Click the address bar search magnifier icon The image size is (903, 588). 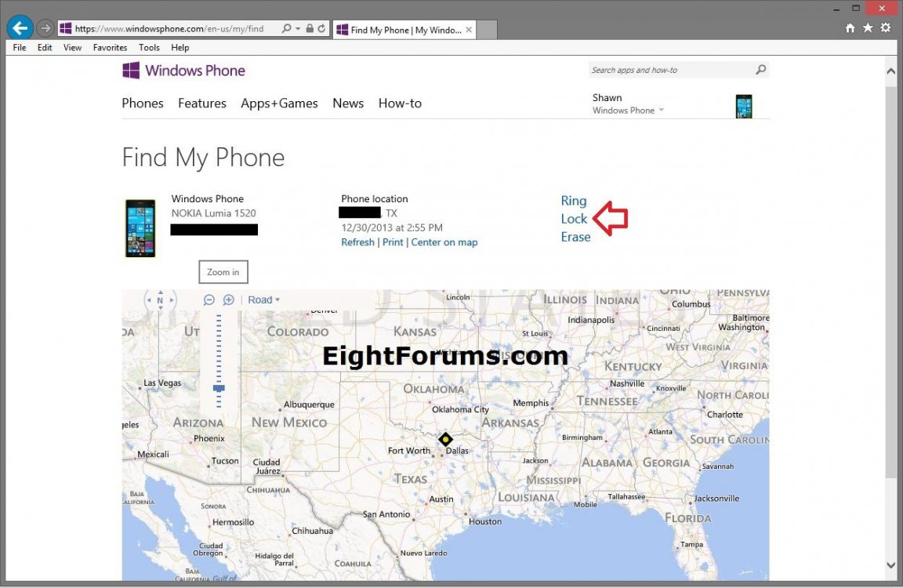coord(286,28)
